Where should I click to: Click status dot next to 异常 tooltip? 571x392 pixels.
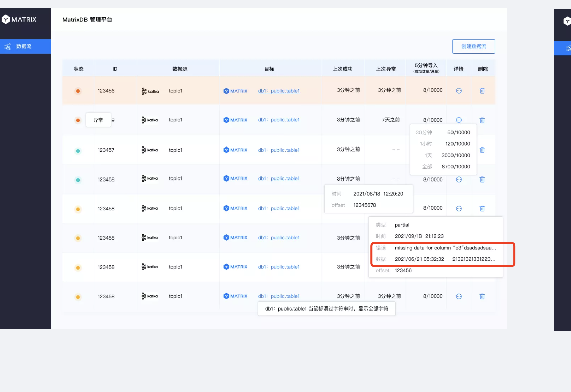pos(78,120)
